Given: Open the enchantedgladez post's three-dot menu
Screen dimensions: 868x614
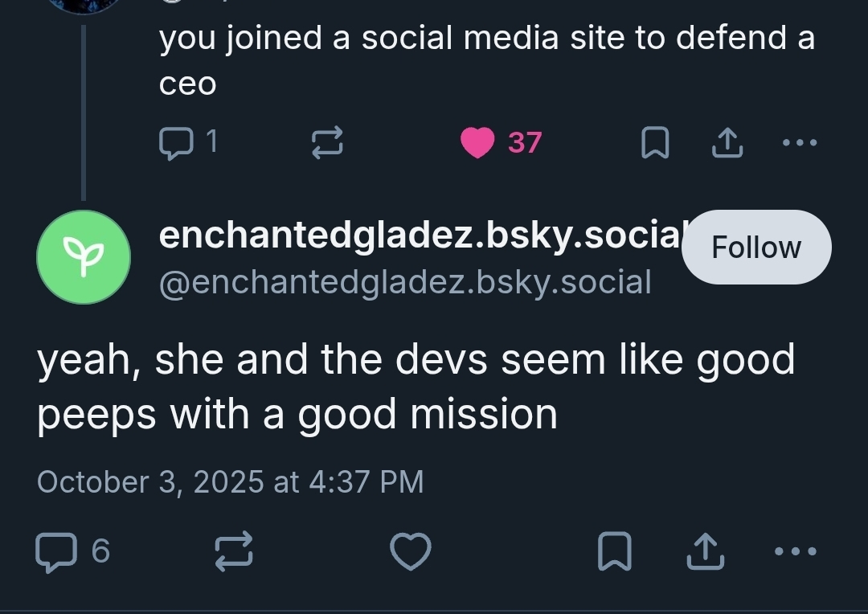Looking at the screenshot, I should click(x=795, y=551).
